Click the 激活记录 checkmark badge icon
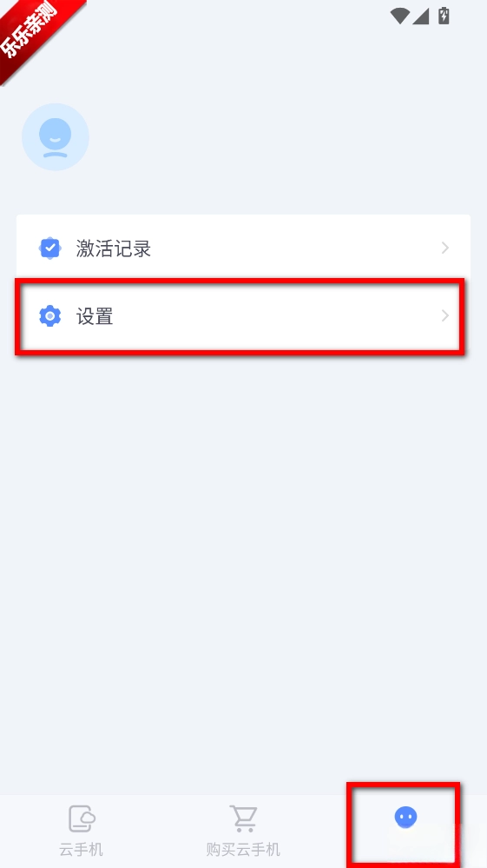 click(49, 248)
